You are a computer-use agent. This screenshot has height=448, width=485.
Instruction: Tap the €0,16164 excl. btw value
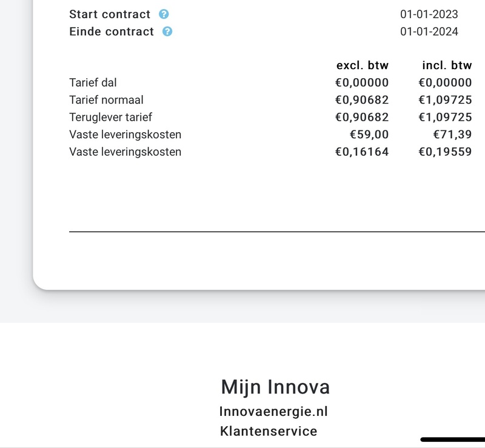pos(362,152)
